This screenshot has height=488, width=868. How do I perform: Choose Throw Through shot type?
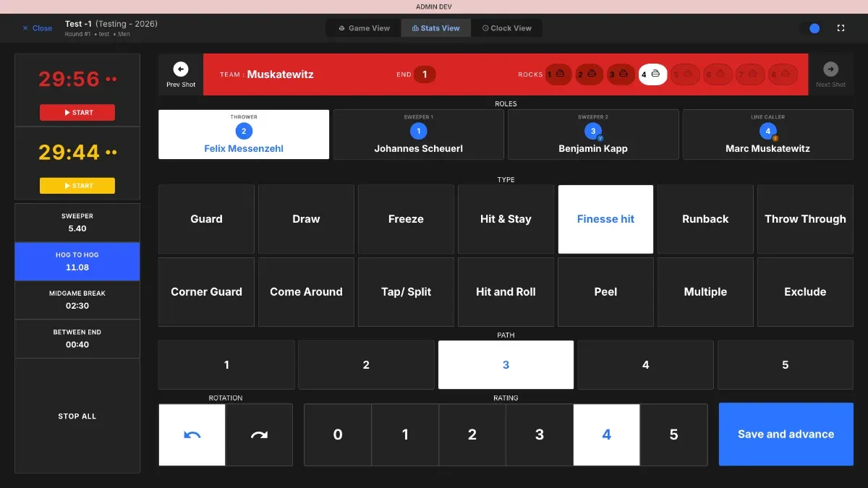point(805,219)
